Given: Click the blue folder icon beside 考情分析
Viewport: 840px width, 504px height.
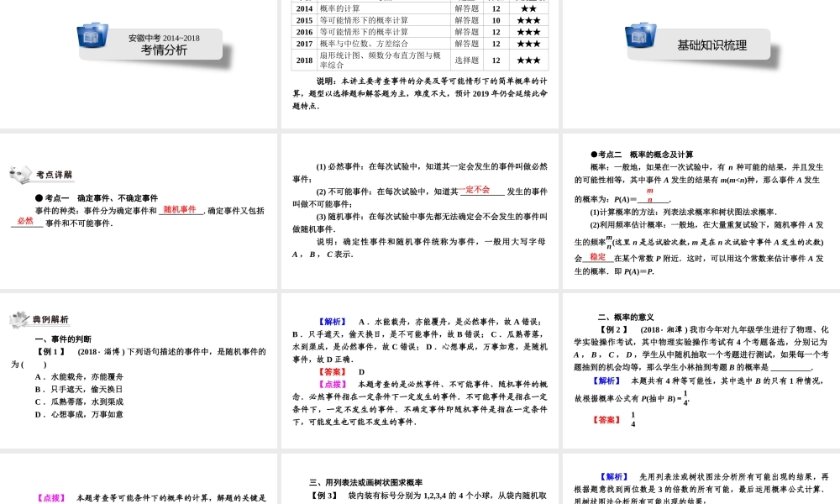Looking at the screenshot, I should pyautogui.click(x=92, y=35).
